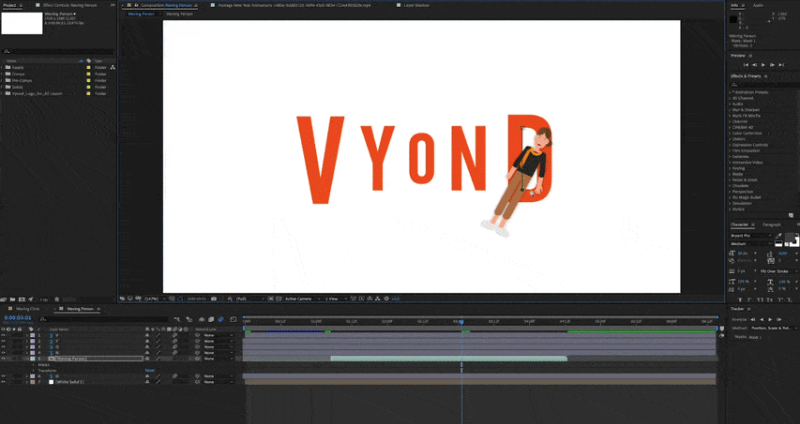
Task: Switch to the Paragraph panel tab
Action: coord(771,225)
